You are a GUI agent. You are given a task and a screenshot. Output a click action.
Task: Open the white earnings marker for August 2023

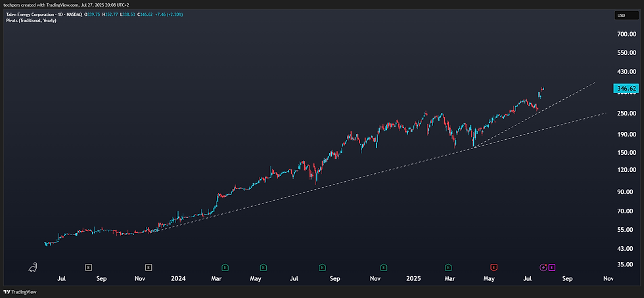[88, 268]
